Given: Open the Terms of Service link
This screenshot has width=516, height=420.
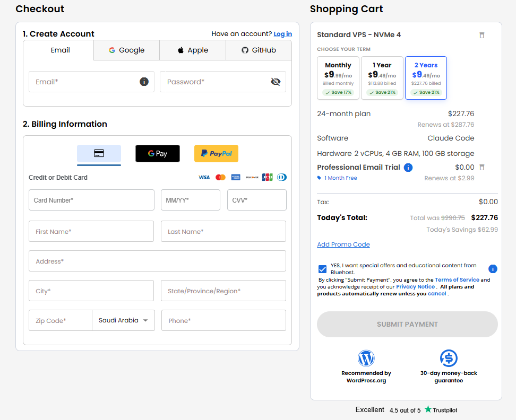Looking at the screenshot, I should tap(457, 279).
